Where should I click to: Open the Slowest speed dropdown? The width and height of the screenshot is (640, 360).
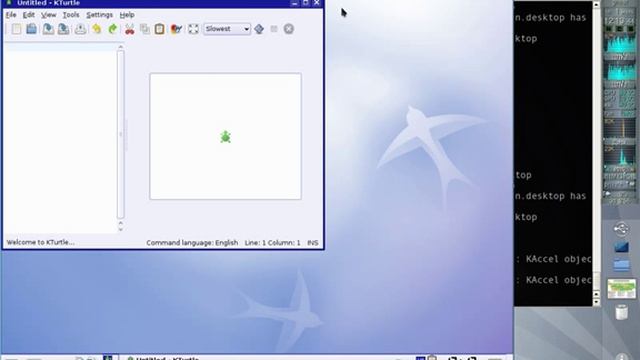tap(227, 29)
